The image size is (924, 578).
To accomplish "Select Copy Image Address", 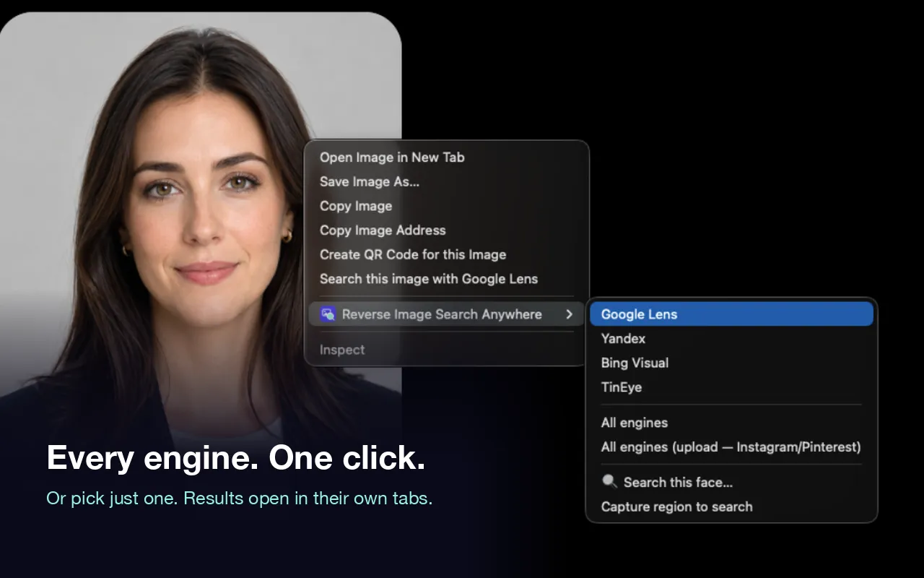I will point(383,230).
